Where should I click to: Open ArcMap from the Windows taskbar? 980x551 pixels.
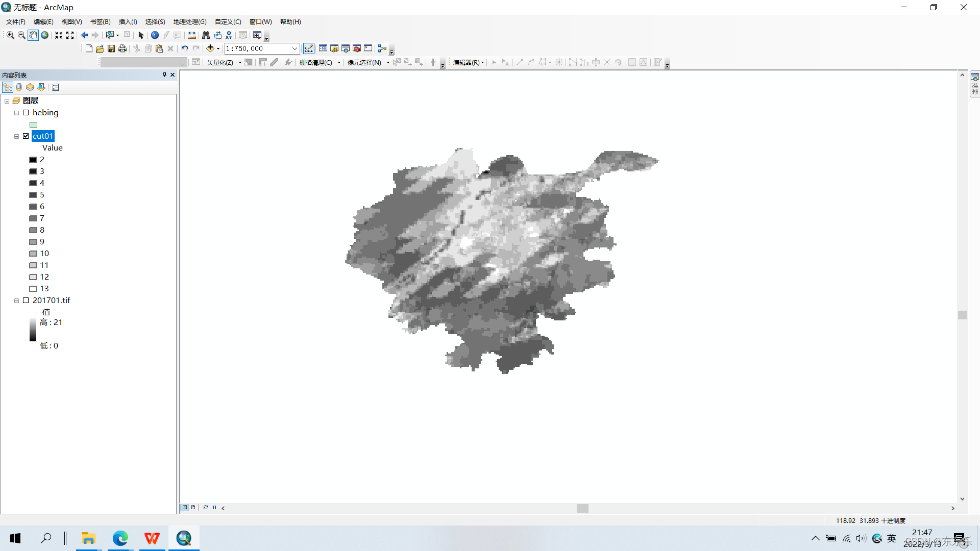click(x=184, y=538)
